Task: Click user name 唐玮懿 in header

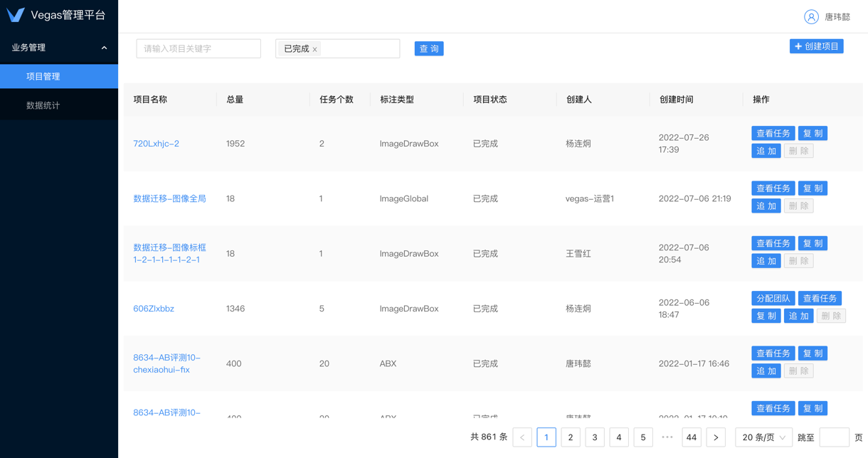Action: coord(837,17)
